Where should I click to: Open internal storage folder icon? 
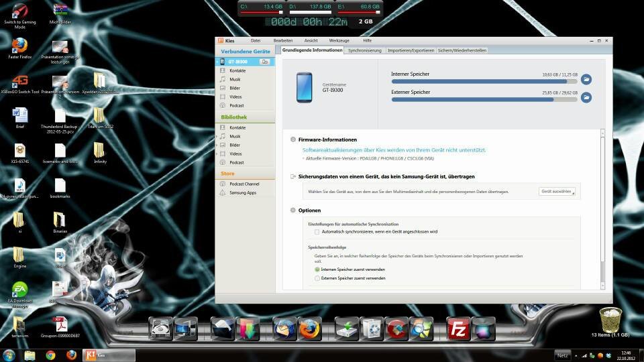[x=586, y=79]
